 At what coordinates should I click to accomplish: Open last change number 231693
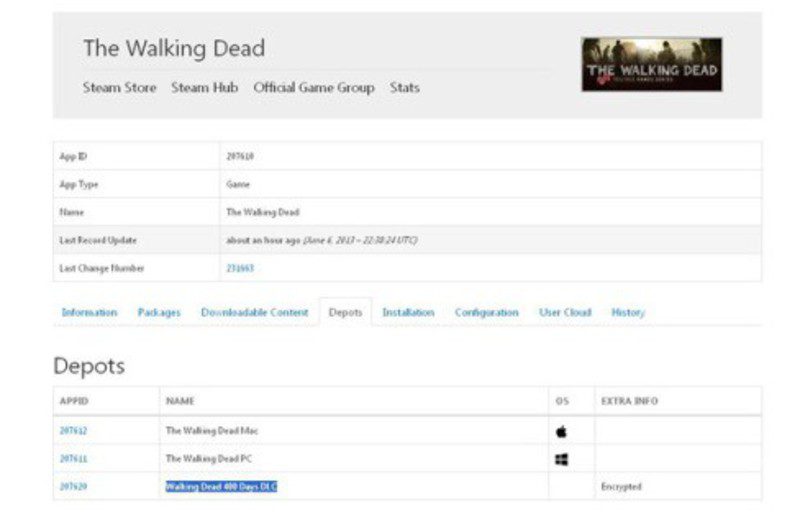pyautogui.click(x=239, y=268)
